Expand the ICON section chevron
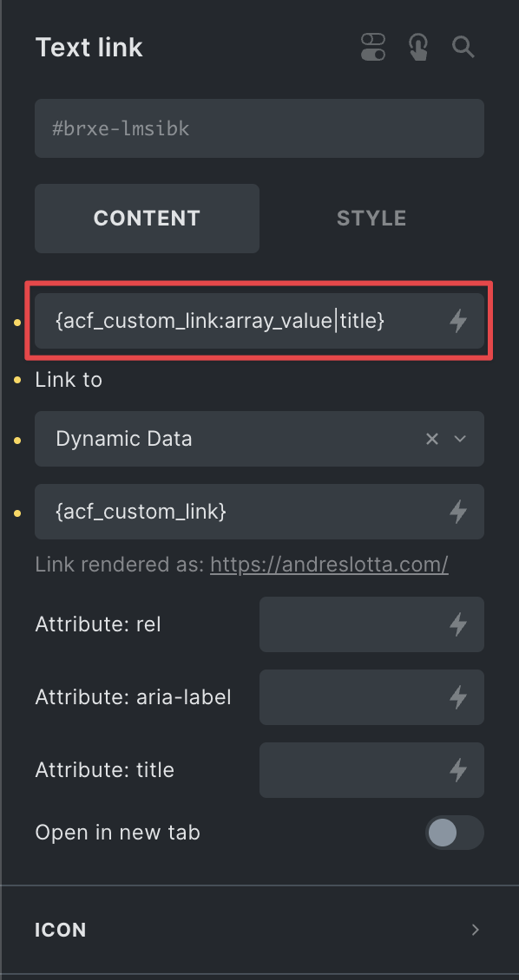The image size is (519, 980). tap(476, 930)
